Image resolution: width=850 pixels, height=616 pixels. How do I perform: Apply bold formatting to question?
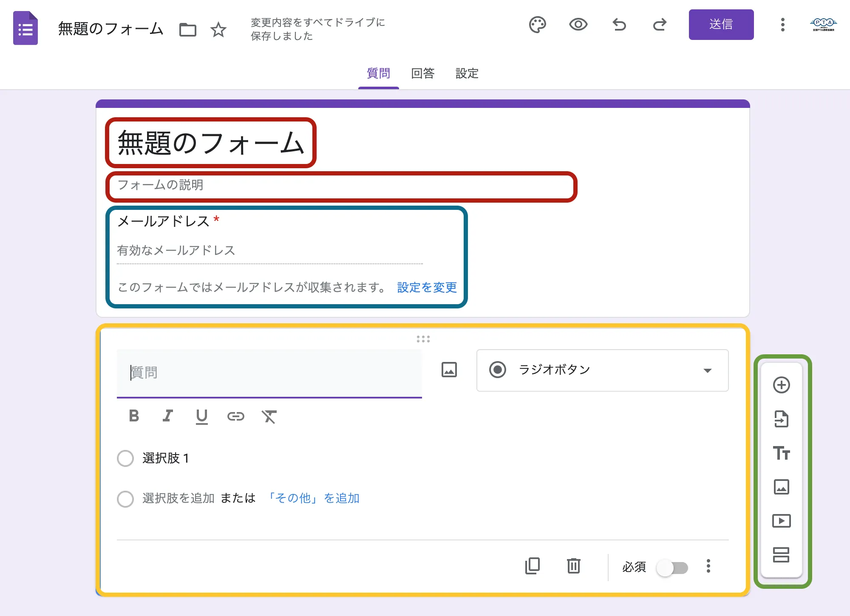click(134, 416)
